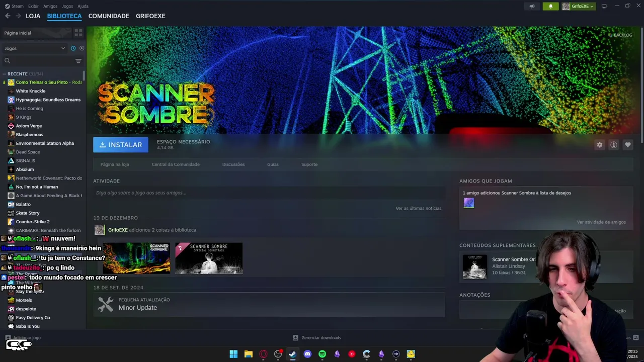Open the Jogos menu in menu bar

tap(67, 6)
